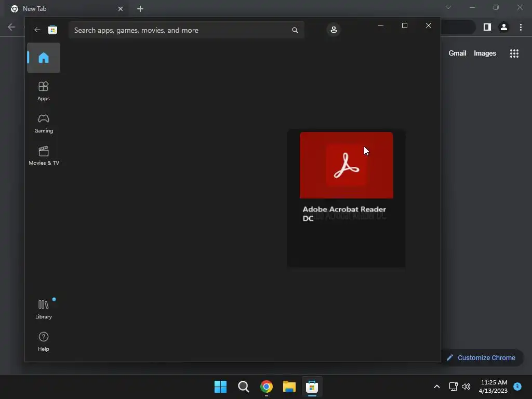Click Customize Chrome button
Image resolution: width=532 pixels, height=399 pixels.
(x=482, y=357)
